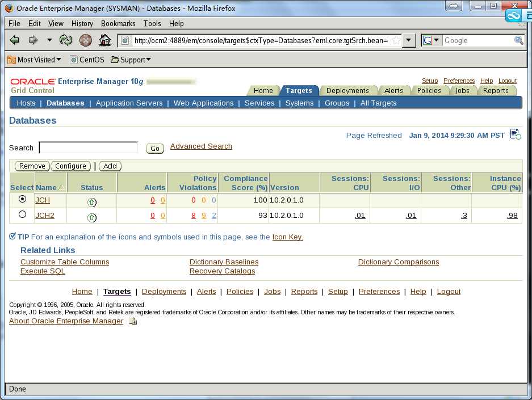532x400 pixels.
Task: Click the JCH up status icon
Action: pyautogui.click(x=91, y=203)
